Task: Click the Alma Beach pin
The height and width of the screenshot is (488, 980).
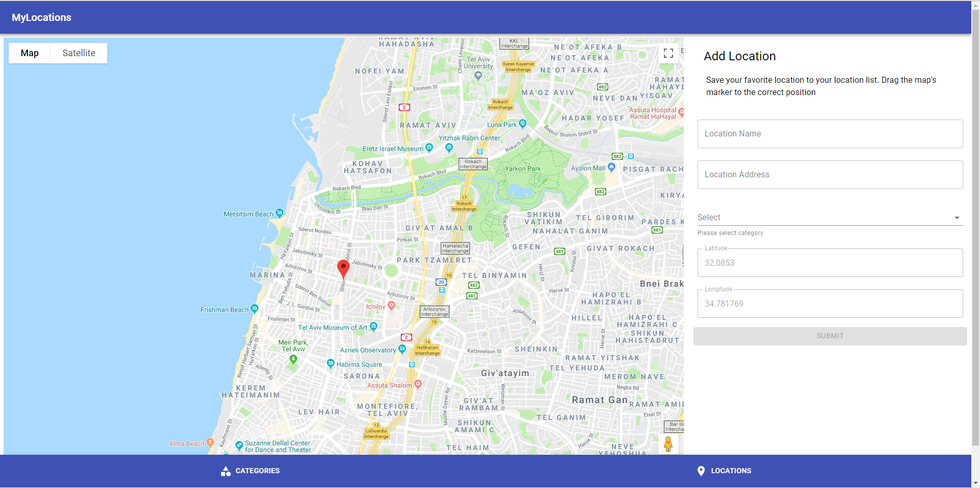Action: (x=210, y=443)
